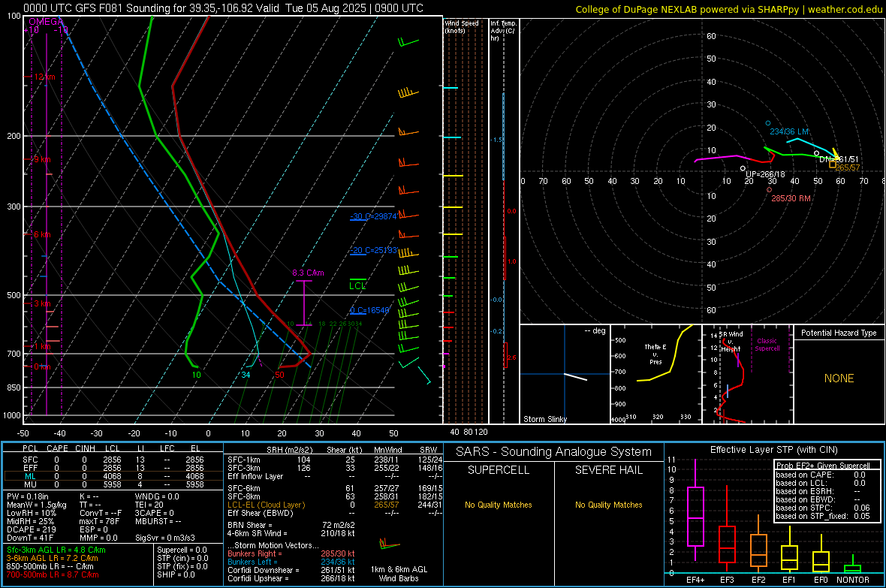Image resolution: width=886 pixels, height=588 pixels.
Task: Click the 12 km height marker
Action: pyautogui.click(x=44, y=77)
